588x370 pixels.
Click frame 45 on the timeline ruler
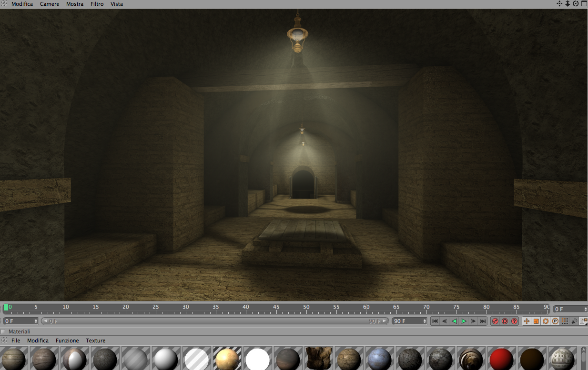[276, 307]
